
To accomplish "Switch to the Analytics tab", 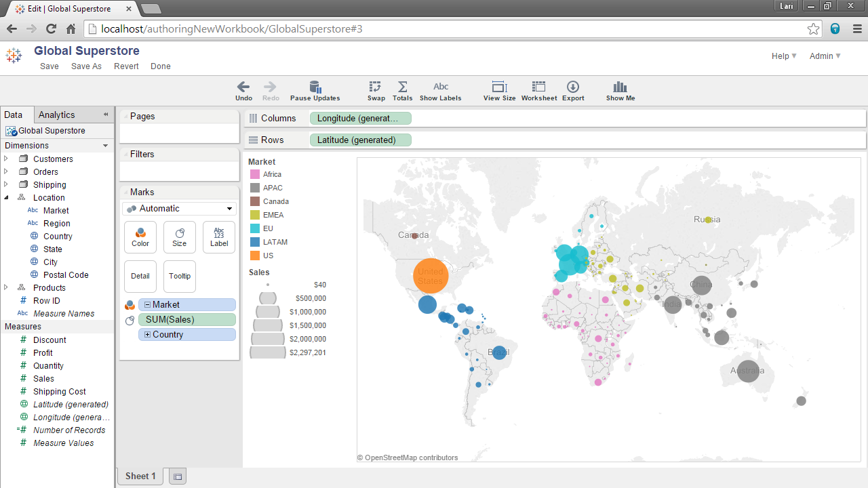I will pyautogui.click(x=57, y=115).
